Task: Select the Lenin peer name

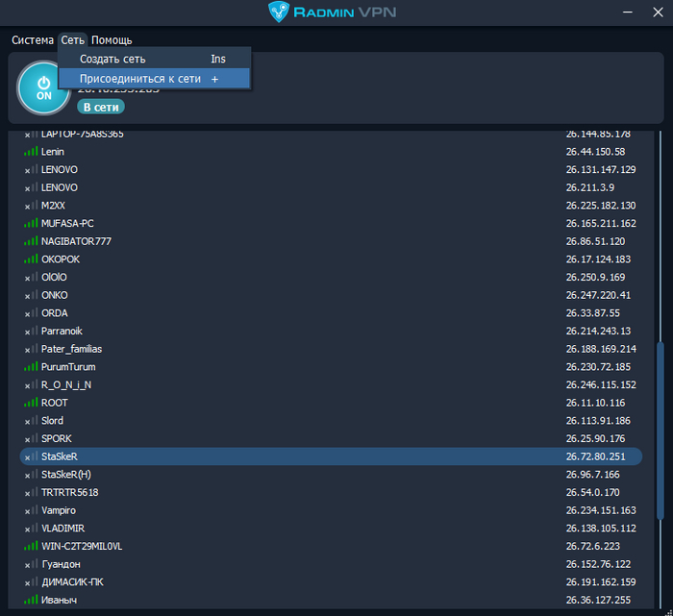Action: 52,152
